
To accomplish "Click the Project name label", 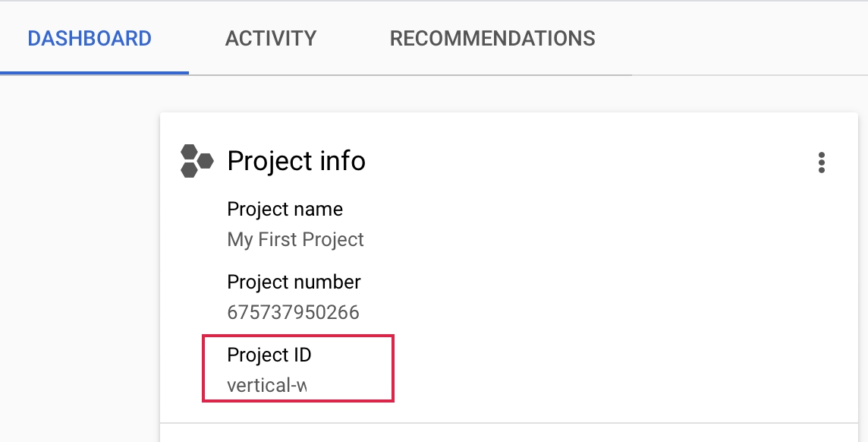I will point(285,209).
